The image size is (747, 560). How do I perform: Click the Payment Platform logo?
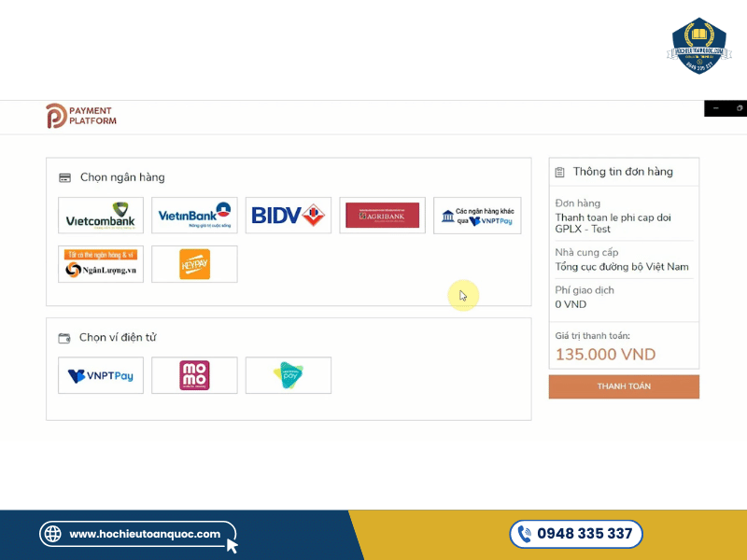[81, 116]
